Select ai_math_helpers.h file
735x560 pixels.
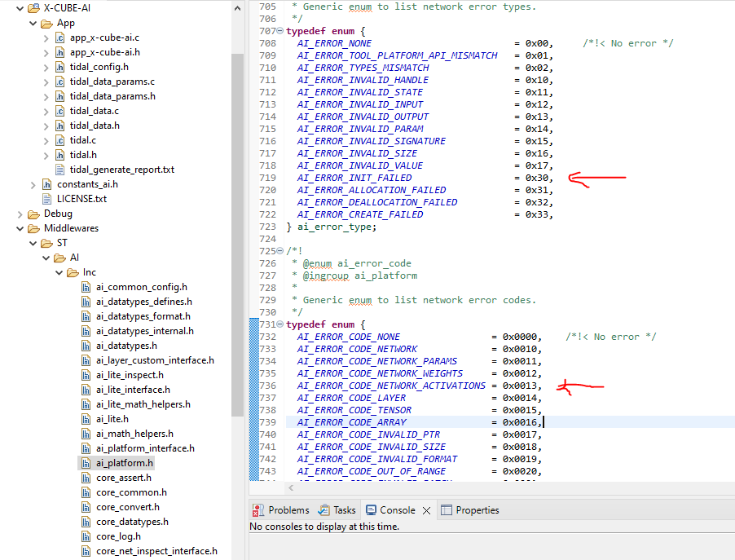point(134,434)
